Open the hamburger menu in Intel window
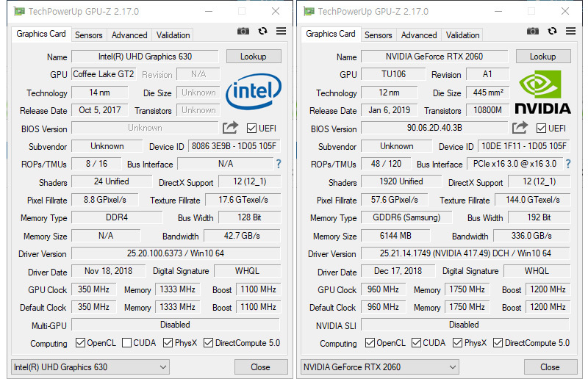Screen dimensions: 588x379 (281, 31)
